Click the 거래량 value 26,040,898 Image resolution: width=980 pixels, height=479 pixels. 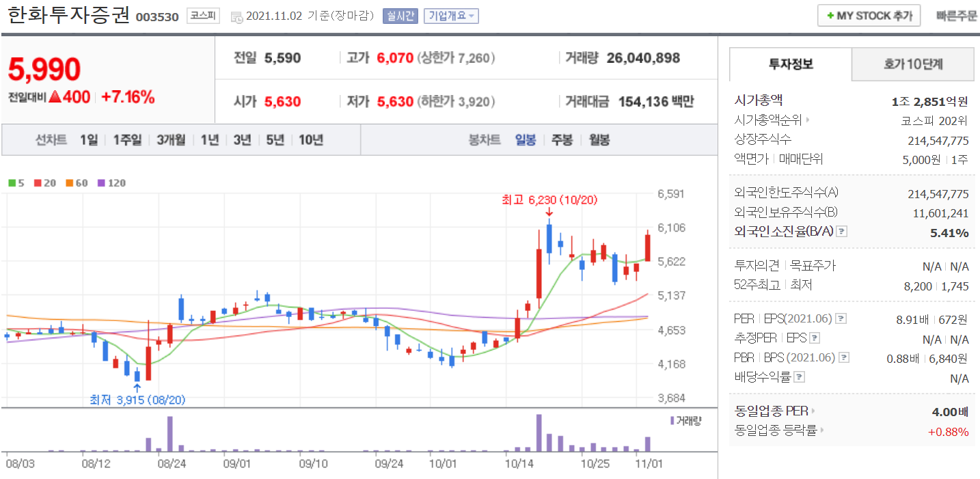pos(642,58)
